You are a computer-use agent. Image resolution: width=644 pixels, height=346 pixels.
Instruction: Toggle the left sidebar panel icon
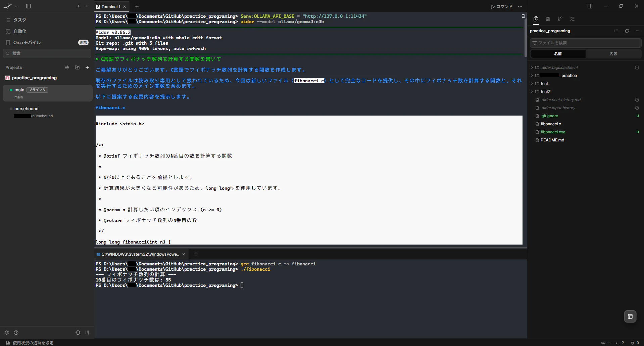pos(29,6)
